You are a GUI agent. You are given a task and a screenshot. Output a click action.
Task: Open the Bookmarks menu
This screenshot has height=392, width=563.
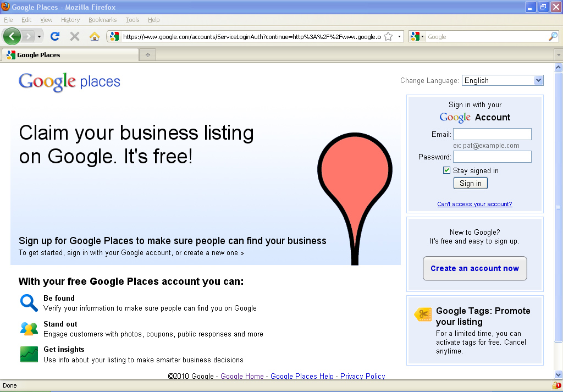103,20
